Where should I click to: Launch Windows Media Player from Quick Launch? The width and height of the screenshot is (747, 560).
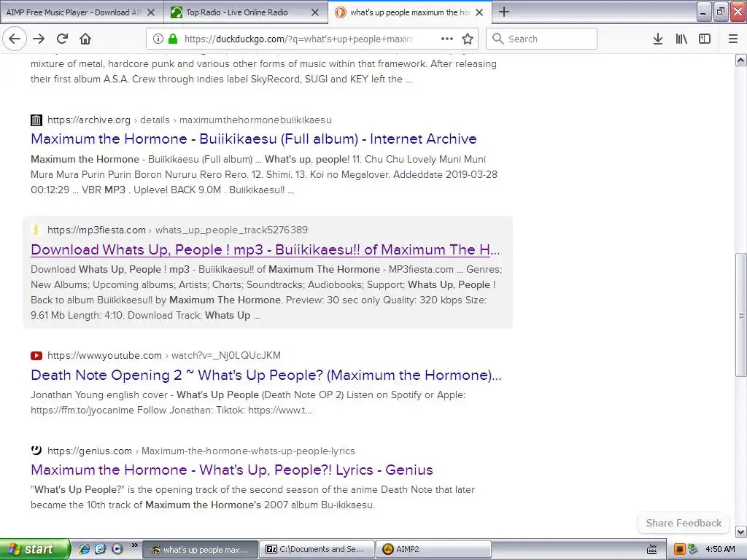[117, 549]
